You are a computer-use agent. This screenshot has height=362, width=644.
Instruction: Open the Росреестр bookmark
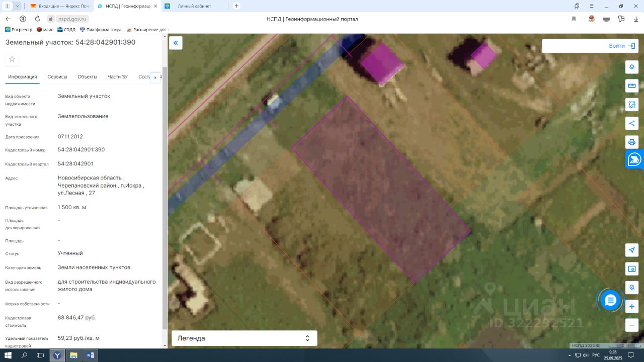(19, 30)
